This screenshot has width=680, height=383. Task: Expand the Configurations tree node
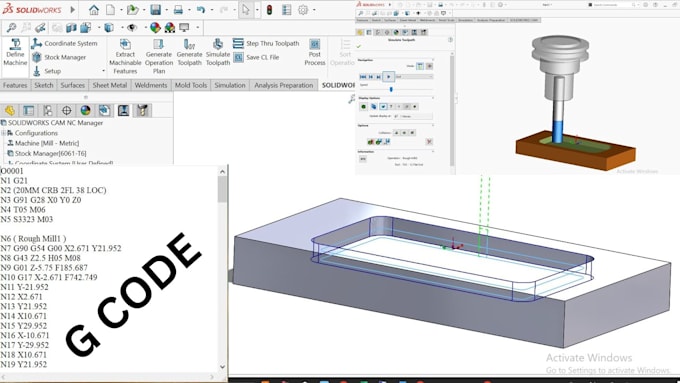pos(3,133)
